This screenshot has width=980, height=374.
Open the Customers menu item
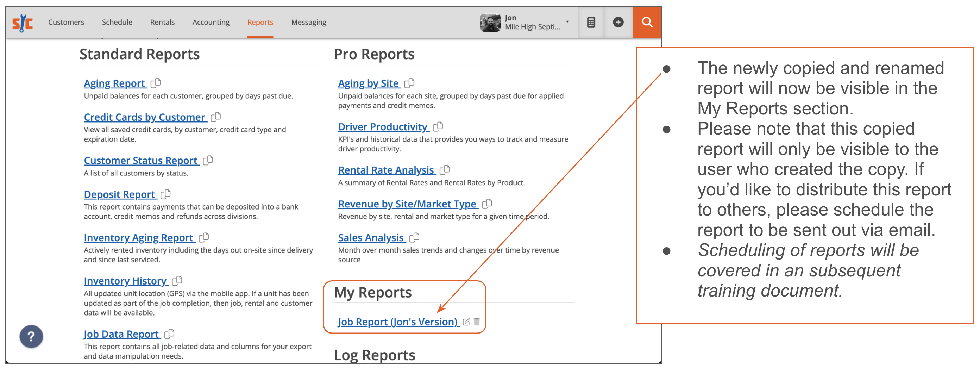[66, 22]
